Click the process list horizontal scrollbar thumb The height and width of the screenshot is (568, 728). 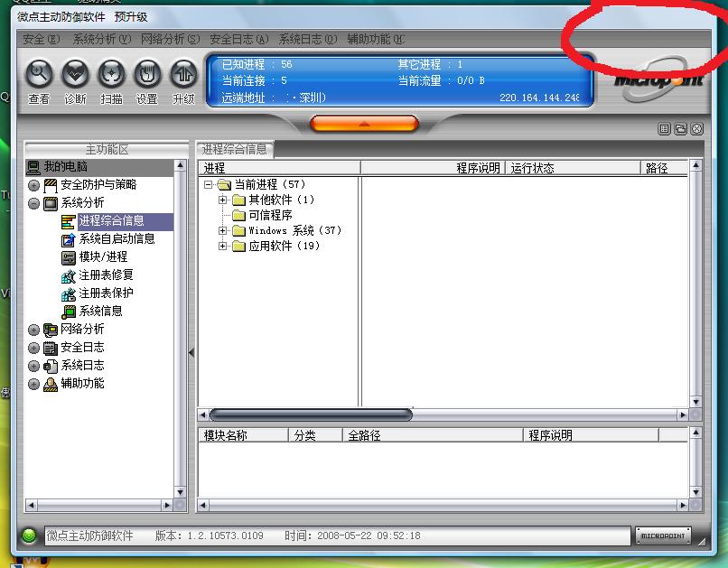tap(311, 414)
